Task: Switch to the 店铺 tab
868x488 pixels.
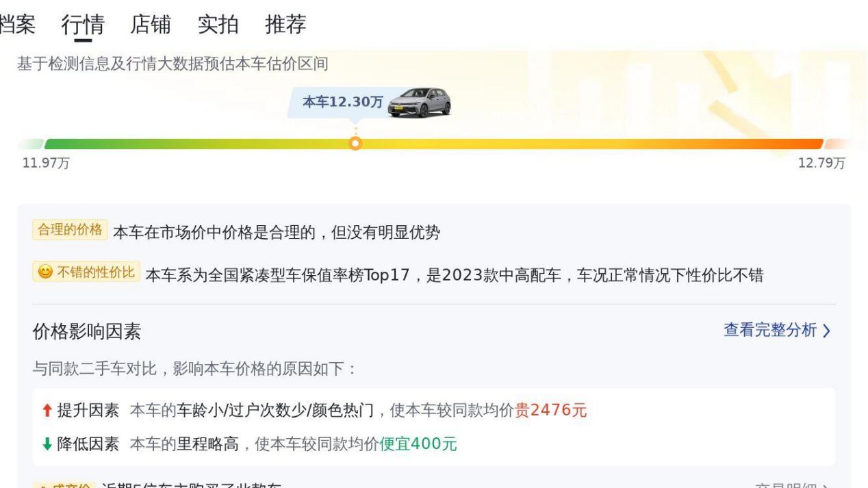Action: coord(151,25)
